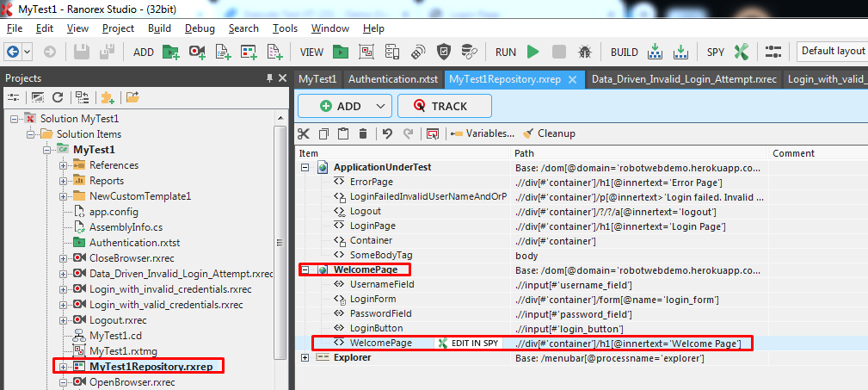
Task: Click the shield checkmark icon
Action: tap(443, 52)
